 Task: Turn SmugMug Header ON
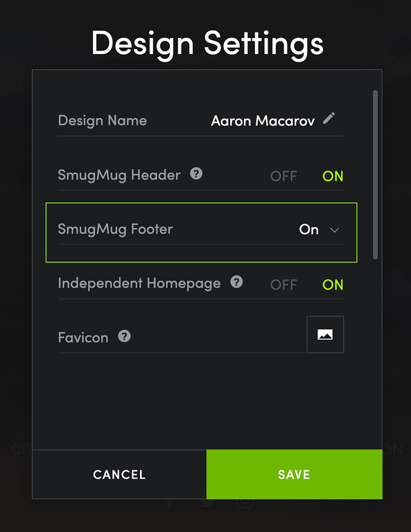pyautogui.click(x=333, y=176)
